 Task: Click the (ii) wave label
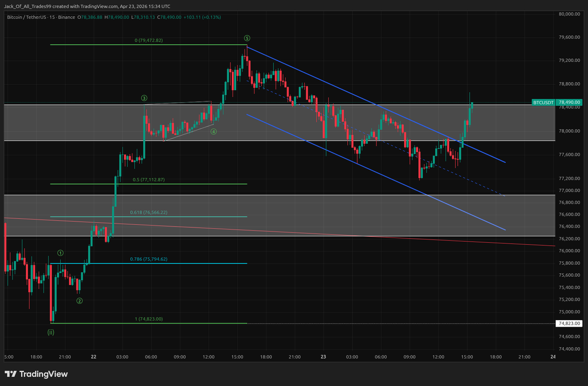51,332
